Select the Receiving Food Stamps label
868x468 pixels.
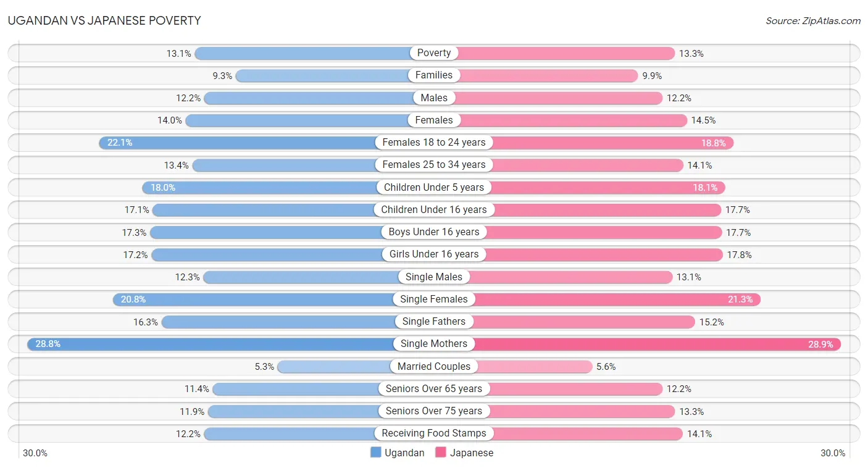tap(434, 433)
